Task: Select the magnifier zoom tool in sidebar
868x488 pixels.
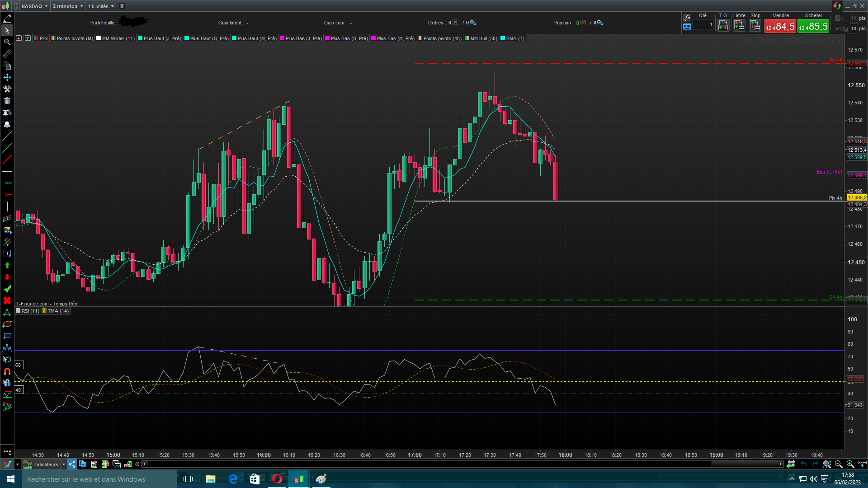Action: [x=7, y=42]
